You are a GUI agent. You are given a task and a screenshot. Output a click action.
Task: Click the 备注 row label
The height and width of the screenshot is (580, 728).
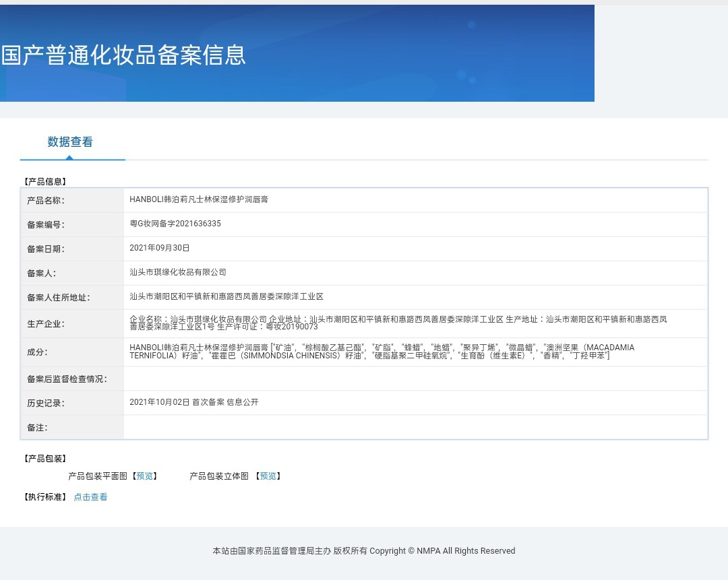pos(37,428)
